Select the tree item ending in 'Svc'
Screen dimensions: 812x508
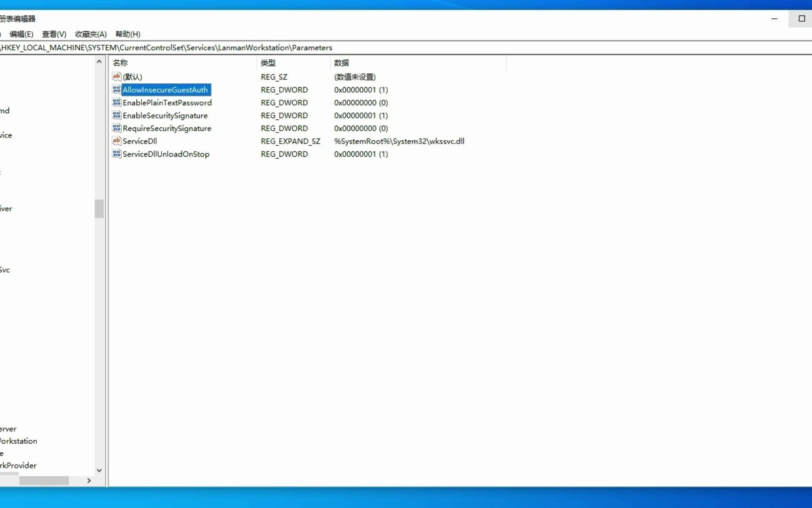(5, 270)
